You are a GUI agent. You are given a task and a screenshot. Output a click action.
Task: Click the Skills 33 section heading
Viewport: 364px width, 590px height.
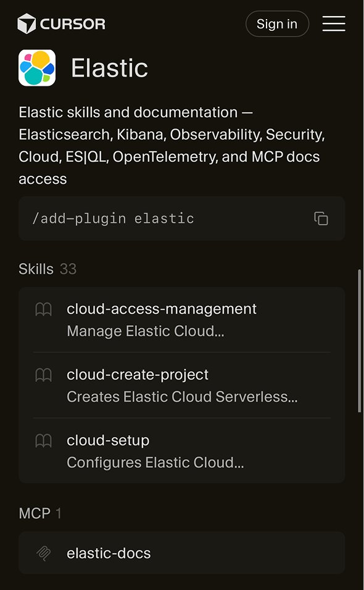(48, 269)
